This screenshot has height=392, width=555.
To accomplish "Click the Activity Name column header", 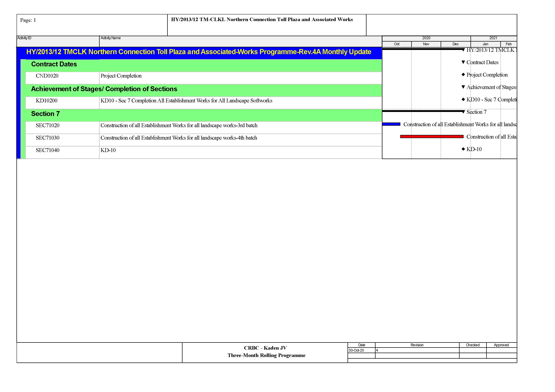I will pyautogui.click(x=241, y=41).
